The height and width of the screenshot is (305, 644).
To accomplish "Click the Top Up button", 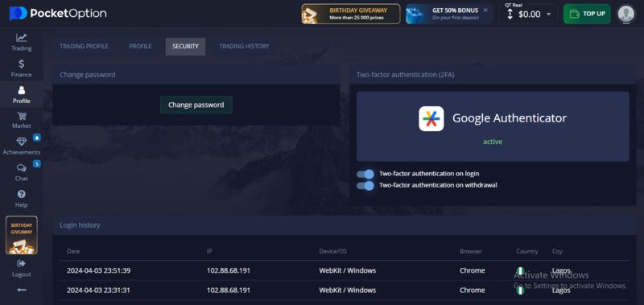I will pos(587,14).
